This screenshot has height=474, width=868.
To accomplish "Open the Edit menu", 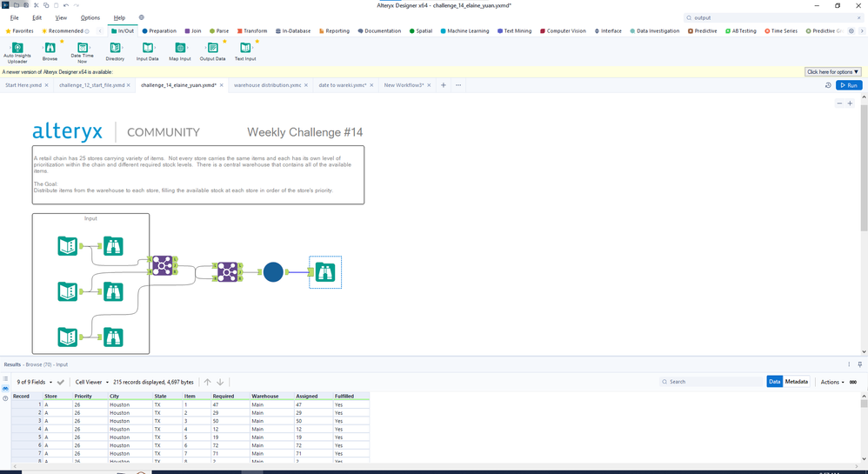I will (x=37, y=17).
